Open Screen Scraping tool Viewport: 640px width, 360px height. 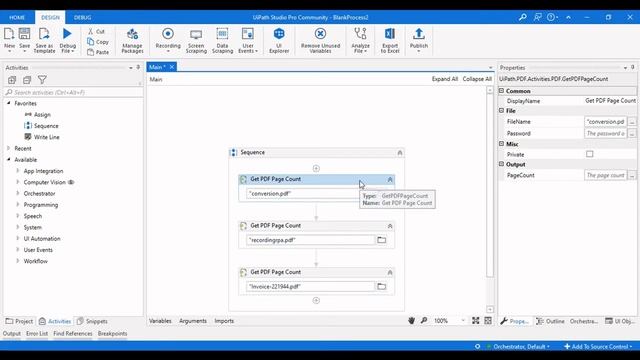coord(196,40)
